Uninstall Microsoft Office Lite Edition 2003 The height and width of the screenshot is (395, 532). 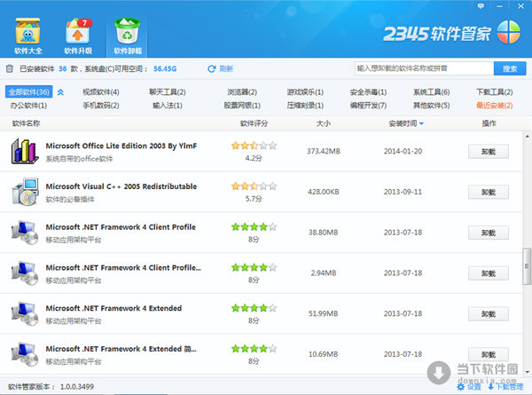(x=489, y=152)
